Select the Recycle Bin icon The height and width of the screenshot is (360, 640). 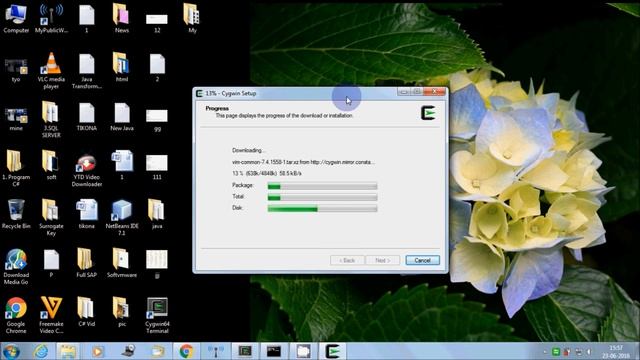click(x=16, y=214)
